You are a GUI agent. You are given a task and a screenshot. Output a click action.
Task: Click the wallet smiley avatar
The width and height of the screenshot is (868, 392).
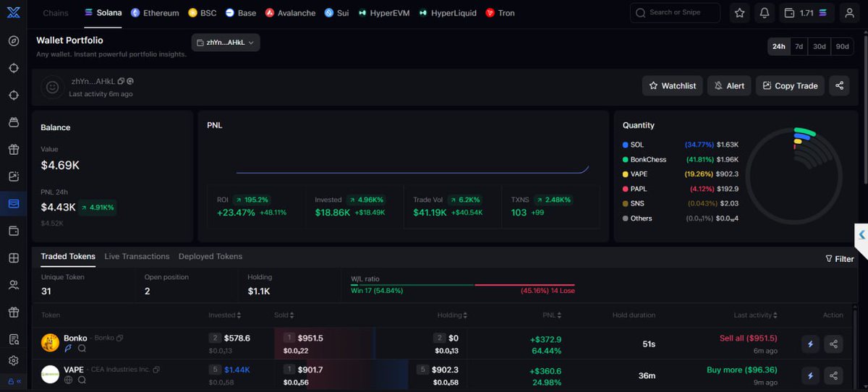[x=52, y=87]
